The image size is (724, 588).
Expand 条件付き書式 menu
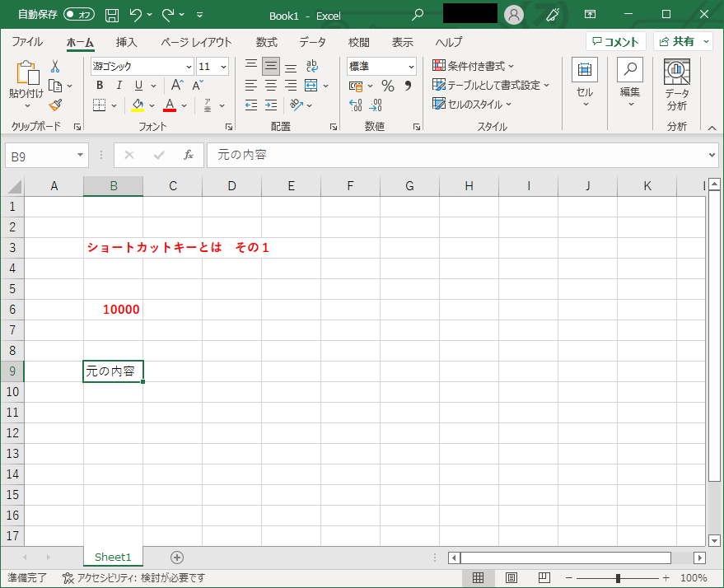coord(474,66)
